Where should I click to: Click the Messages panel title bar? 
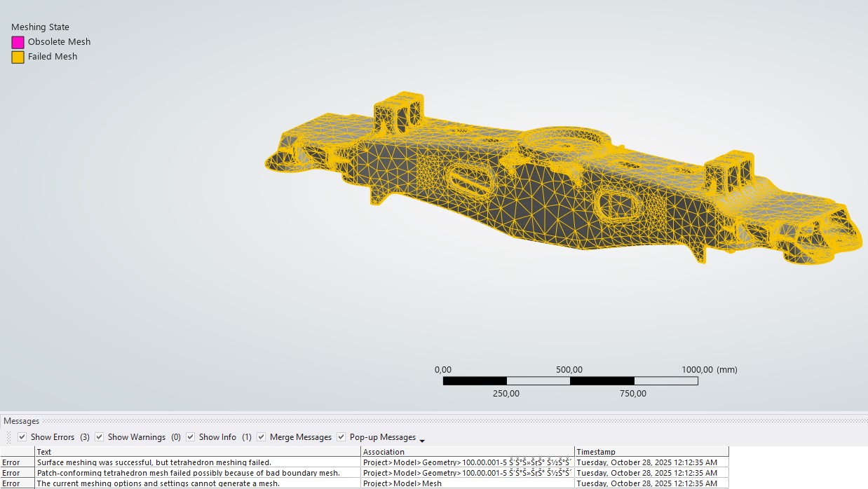[22, 421]
